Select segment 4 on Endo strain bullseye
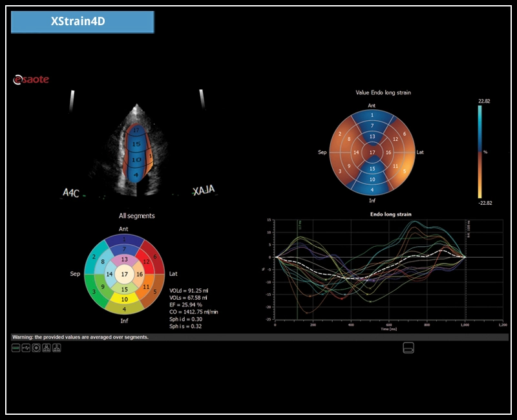The height and width of the screenshot is (420, 517). 372,189
